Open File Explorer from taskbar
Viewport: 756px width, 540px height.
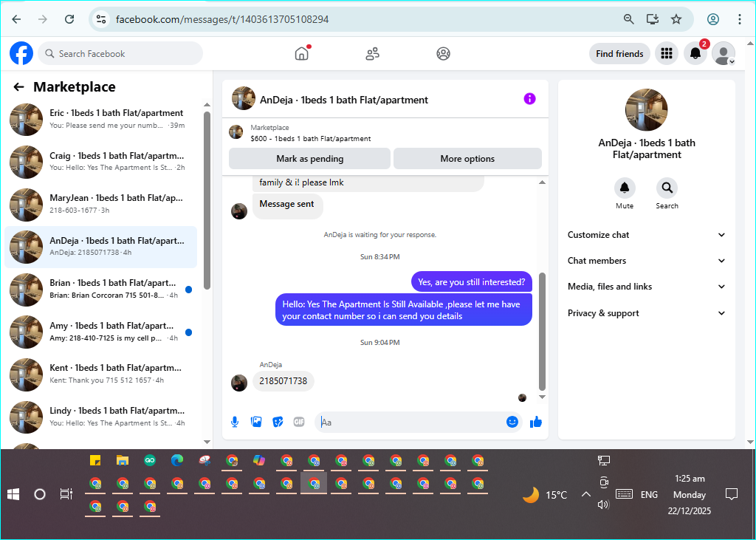[123, 460]
